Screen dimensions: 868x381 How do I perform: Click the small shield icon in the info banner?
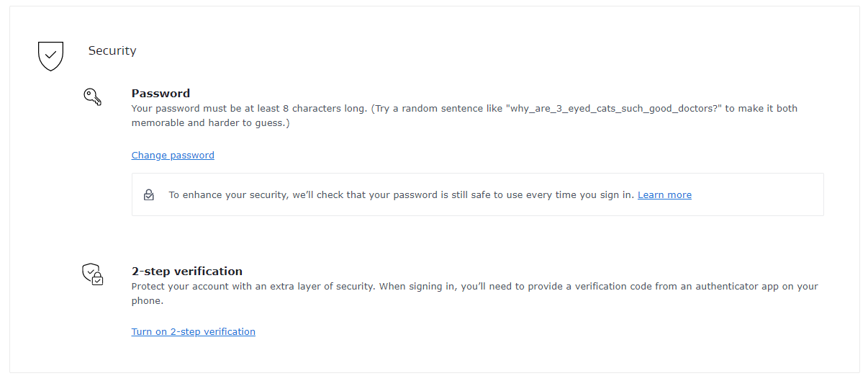[149, 195]
